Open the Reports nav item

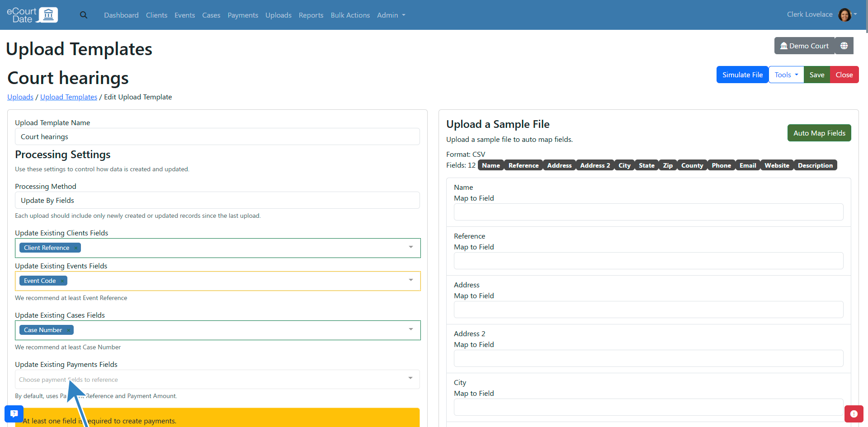(x=311, y=15)
